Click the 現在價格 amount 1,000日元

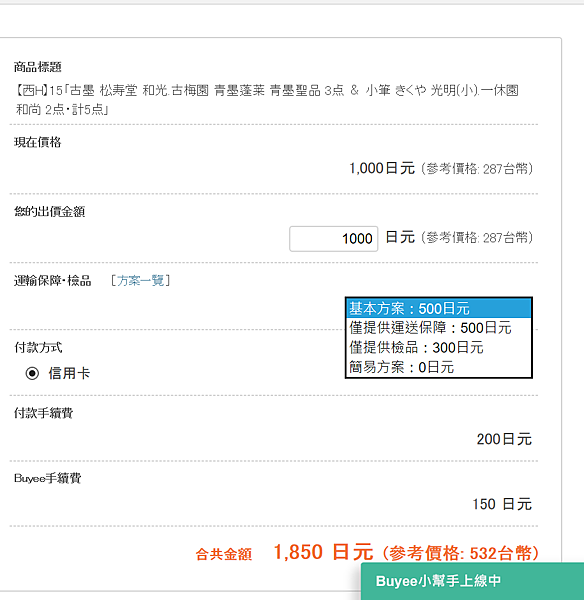pos(382,168)
